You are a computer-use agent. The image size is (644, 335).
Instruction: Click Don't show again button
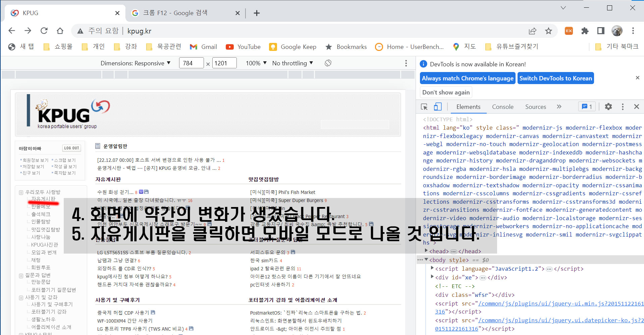click(x=446, y=92)
